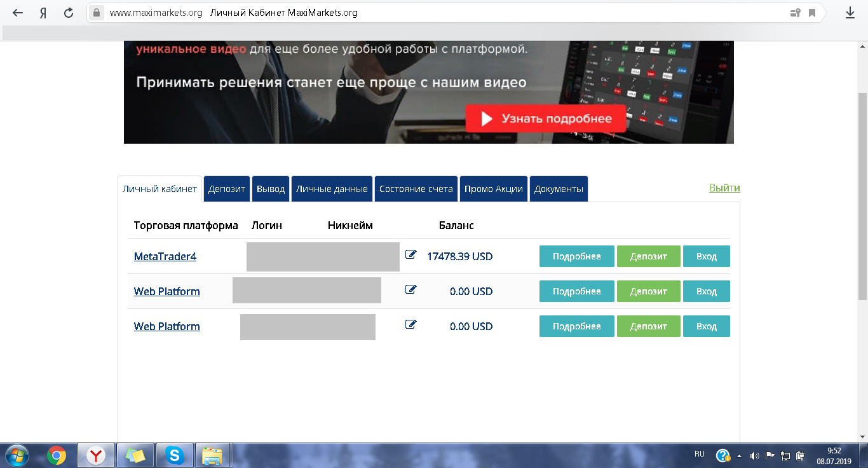This screenshot has width=868, height=468.
Task: Click the page vertical scrollbar
Action: click(x=862, y=196)
